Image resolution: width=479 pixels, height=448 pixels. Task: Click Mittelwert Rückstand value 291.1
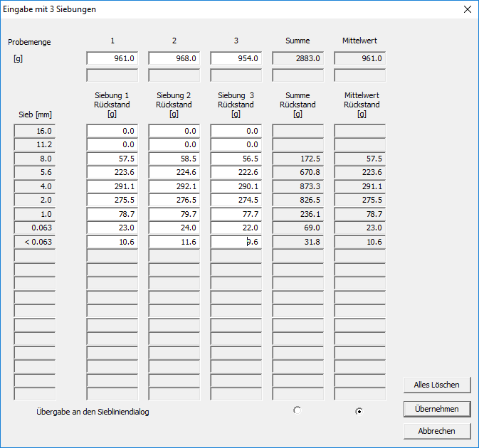360,186
